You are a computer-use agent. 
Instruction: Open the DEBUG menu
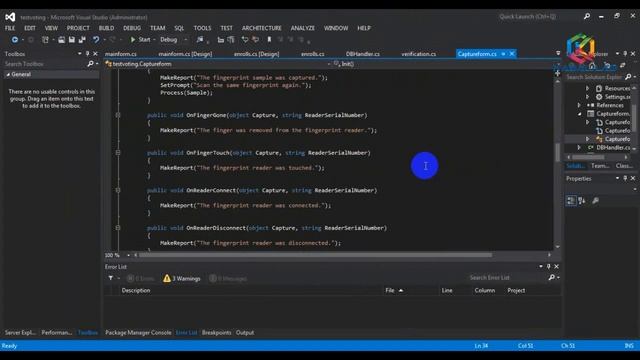(x=132, y=28)
